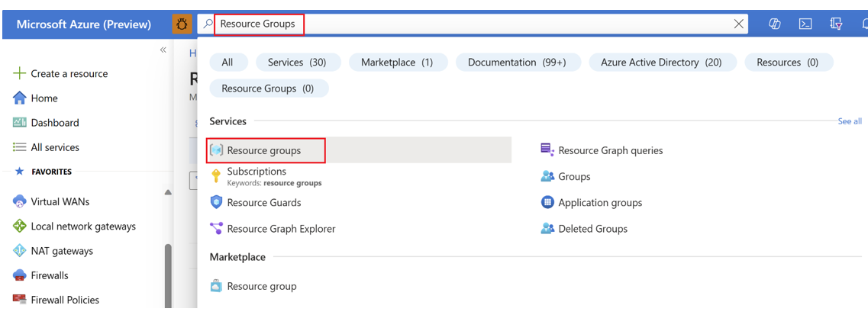Click See all services link
Viewport: 868px width, 315px height.
click(x=849, y=121)
